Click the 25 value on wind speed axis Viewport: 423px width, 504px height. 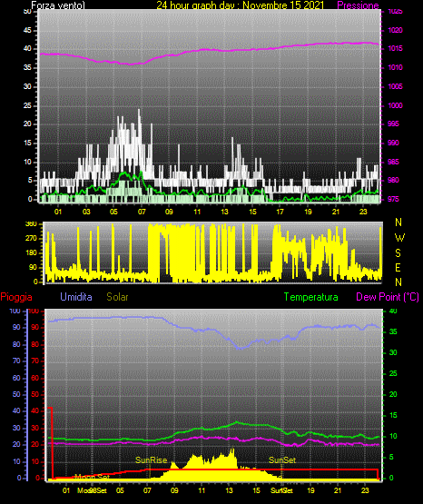[x=27, y=105]
